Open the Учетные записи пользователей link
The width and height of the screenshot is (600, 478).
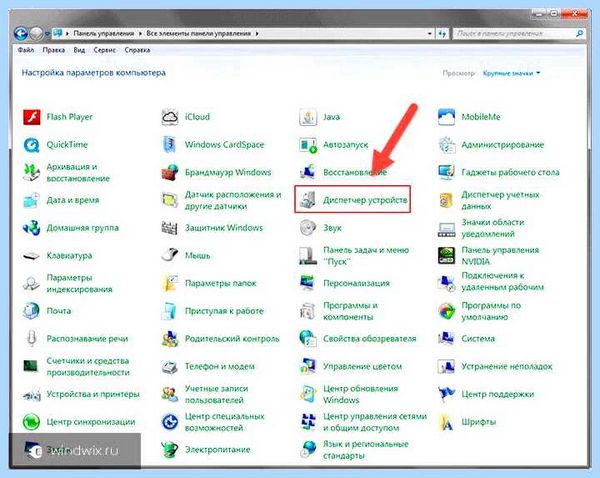pyautogui.click(x=217, y=394)
